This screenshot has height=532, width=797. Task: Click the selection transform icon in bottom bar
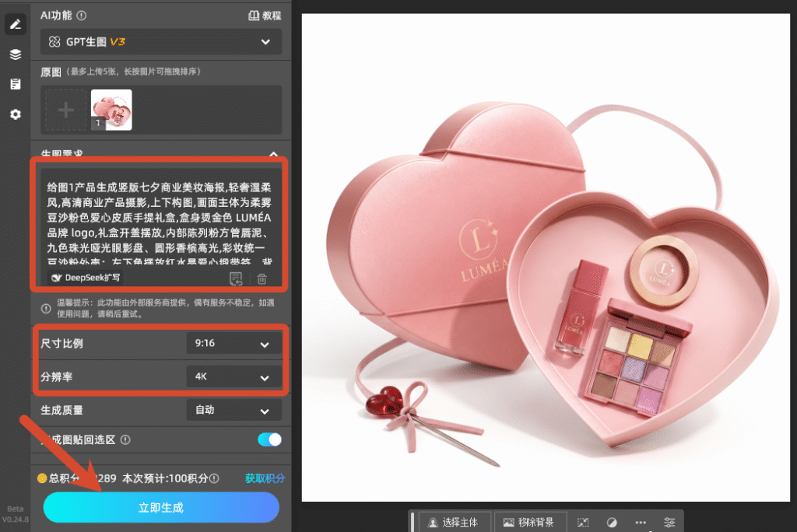(583, 523)
